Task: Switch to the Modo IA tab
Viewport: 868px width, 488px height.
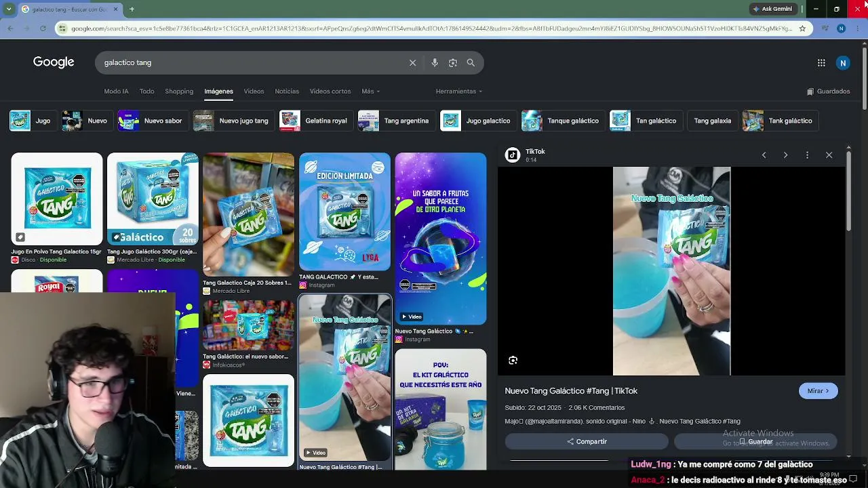Action: pos(116,91)
